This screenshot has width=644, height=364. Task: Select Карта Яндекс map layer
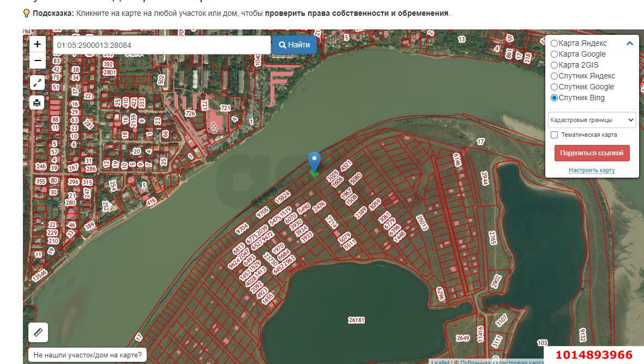pos(555,43)
